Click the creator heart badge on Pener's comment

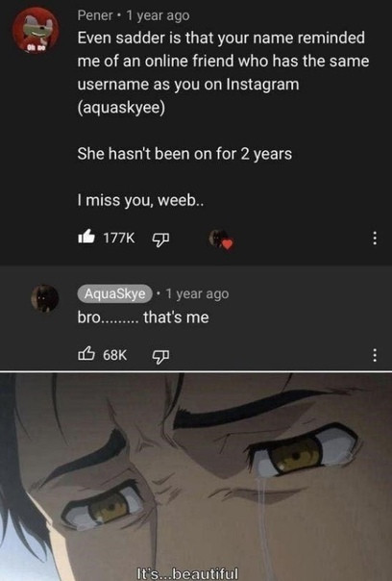click(222, 239)
